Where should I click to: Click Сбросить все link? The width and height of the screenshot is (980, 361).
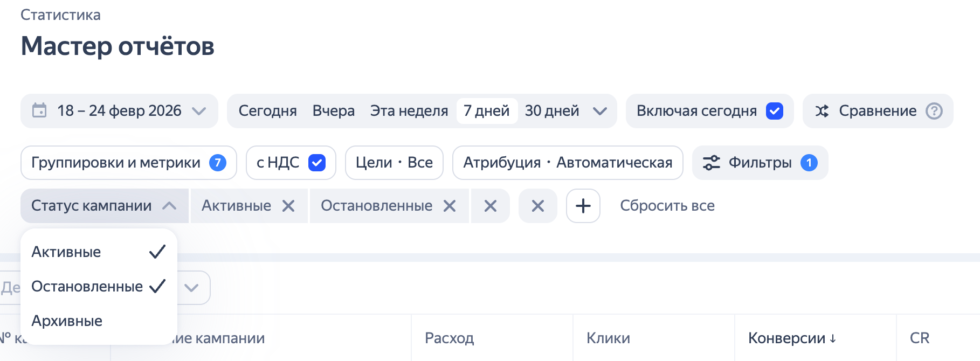[x=667, y=206]
